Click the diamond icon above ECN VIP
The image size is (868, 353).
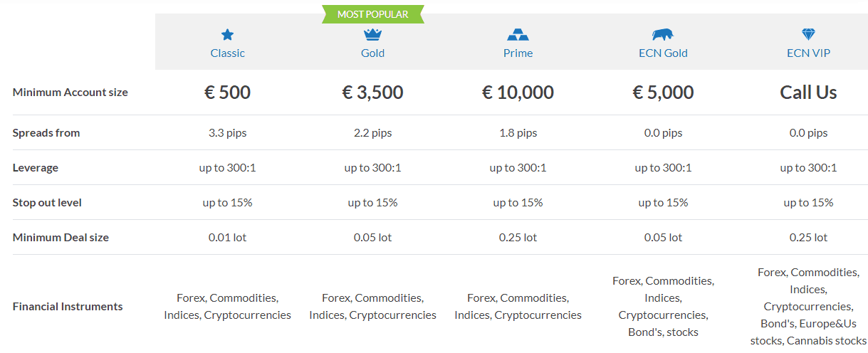click(808, 34)
